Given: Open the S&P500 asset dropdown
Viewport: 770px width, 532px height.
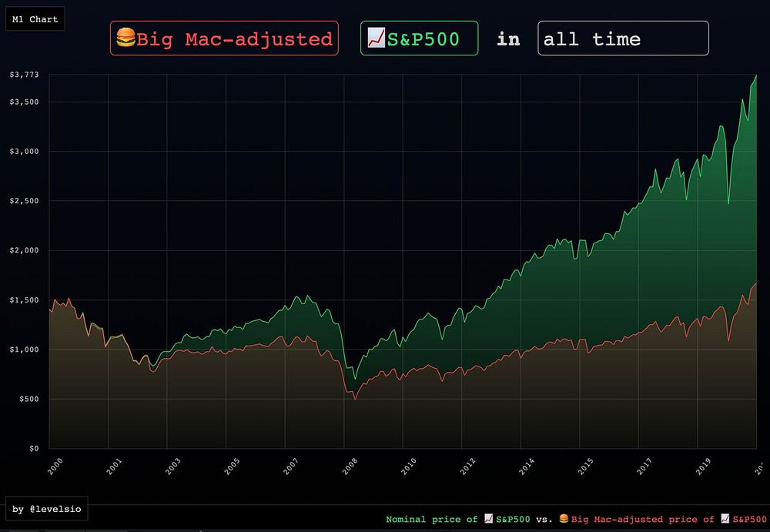Looking at the screenshot, I should (x=420, y=38).
